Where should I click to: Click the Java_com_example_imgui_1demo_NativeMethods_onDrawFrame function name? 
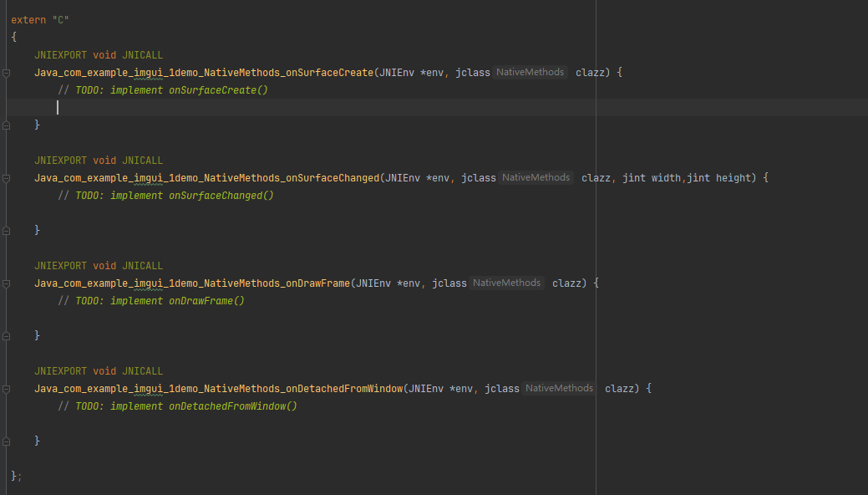(x=192, y=283)
